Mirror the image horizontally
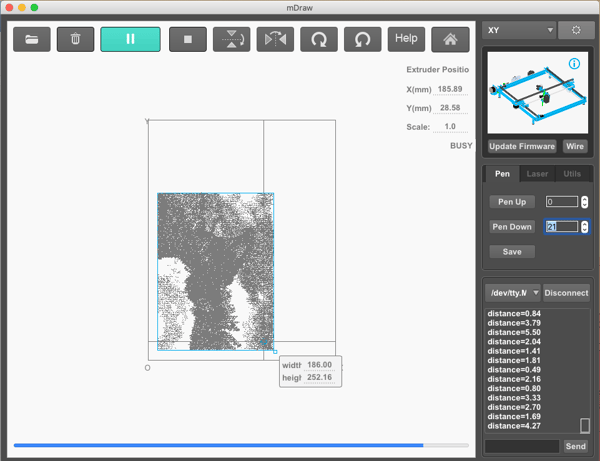The height and width of the screenshot is (461, 600). [275, 39]
